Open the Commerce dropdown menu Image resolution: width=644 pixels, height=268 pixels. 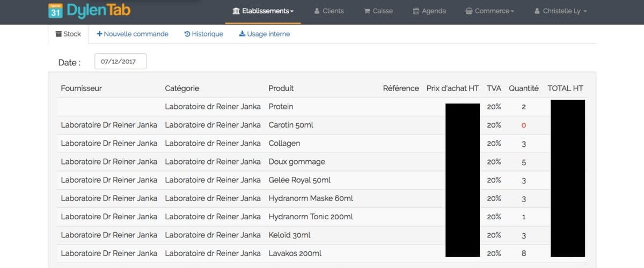coord(494,11)
